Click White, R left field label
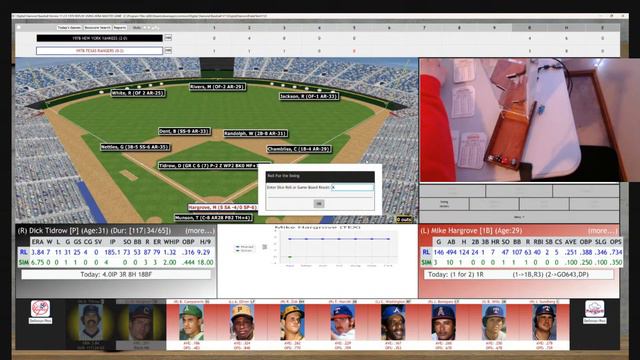Viewport: 640px width, 360px height. click(x=138, y=93)
